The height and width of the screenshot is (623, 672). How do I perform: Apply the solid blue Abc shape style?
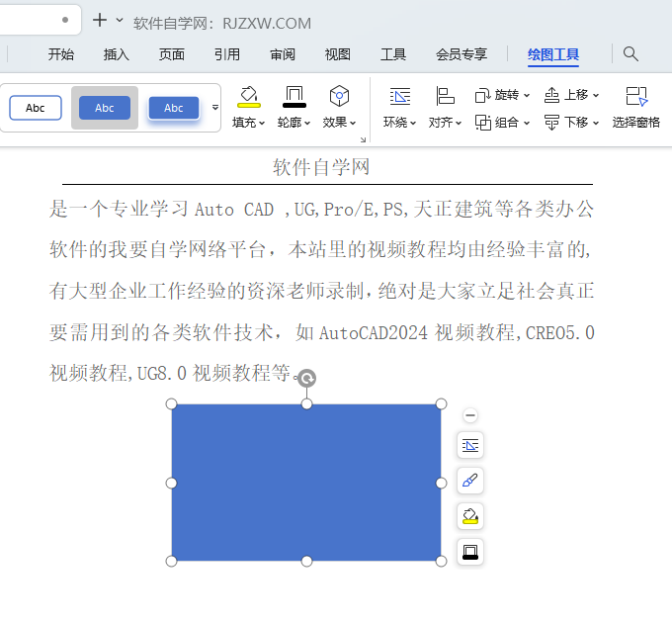coord(105,108)
